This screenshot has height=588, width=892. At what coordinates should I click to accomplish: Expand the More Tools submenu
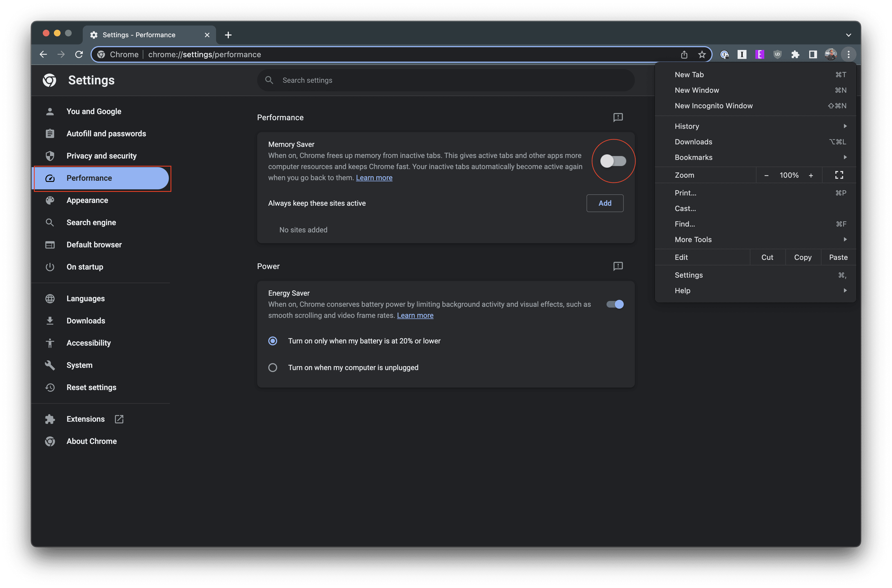[x=755, y=240]
